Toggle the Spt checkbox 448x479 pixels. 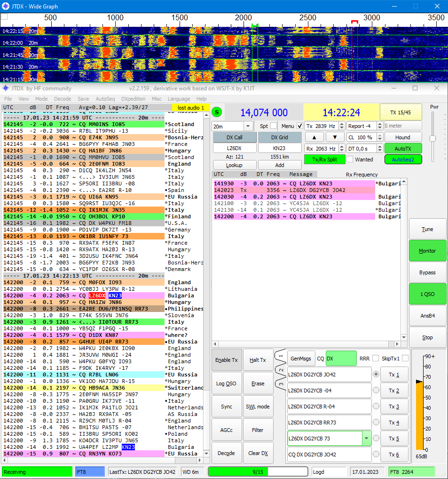pos(274,126)
